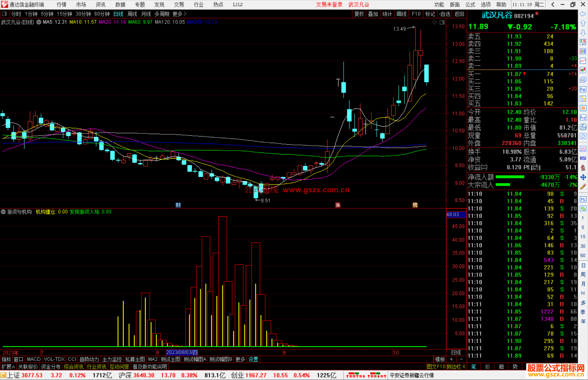Viewport: 588px width, 380px height.
Task: Open the 行情 menu
Action: pos(62,5)
